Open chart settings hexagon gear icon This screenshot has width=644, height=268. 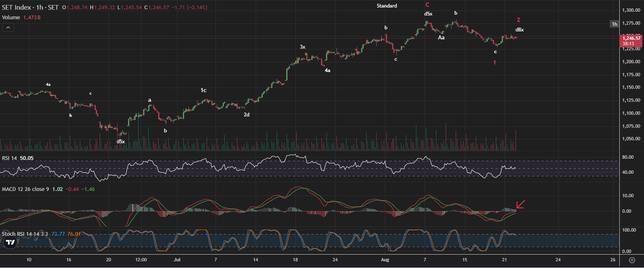[x=631, y=260]
